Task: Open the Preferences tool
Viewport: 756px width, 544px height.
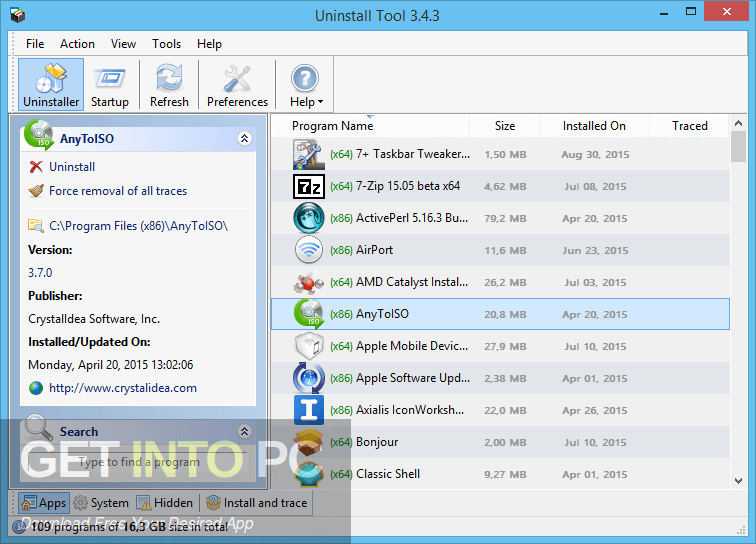Action: (237, 84)
